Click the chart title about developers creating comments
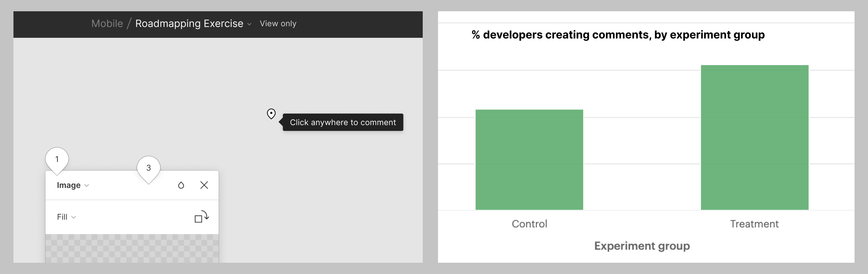 618,35
